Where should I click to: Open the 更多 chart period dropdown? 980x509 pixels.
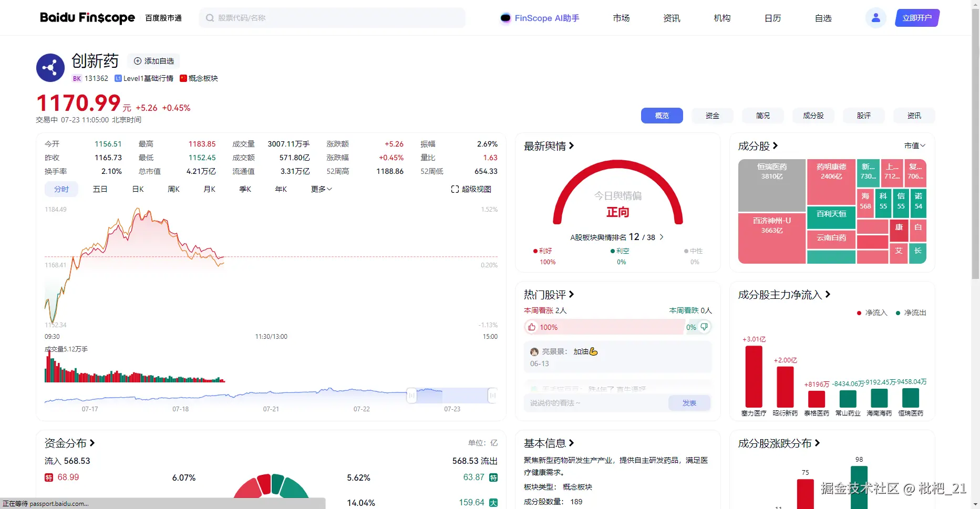[x=321, y=189]
